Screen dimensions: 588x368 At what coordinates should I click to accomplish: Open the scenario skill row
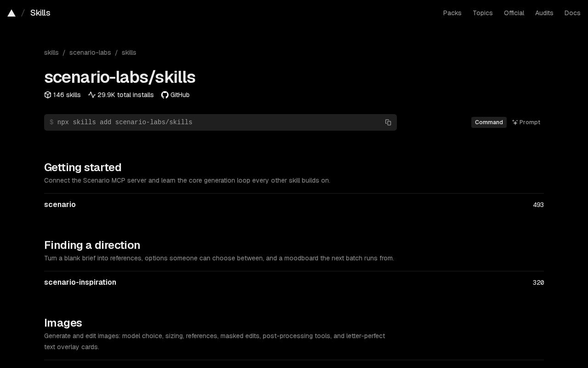pos(294,205)
